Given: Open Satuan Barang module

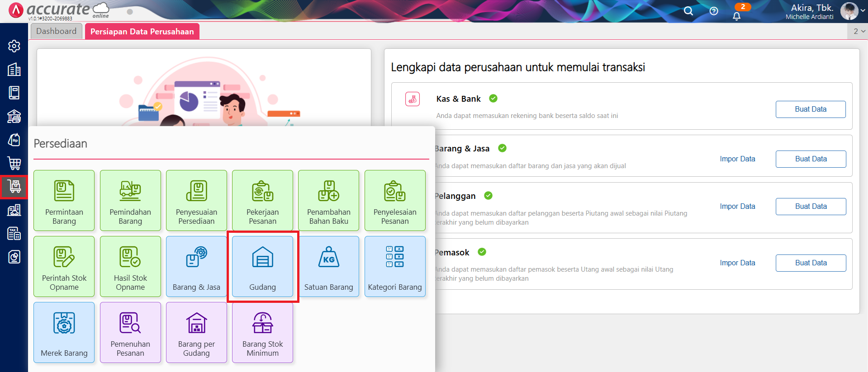Looking at the screenshot, I should (x=328, y=266).
